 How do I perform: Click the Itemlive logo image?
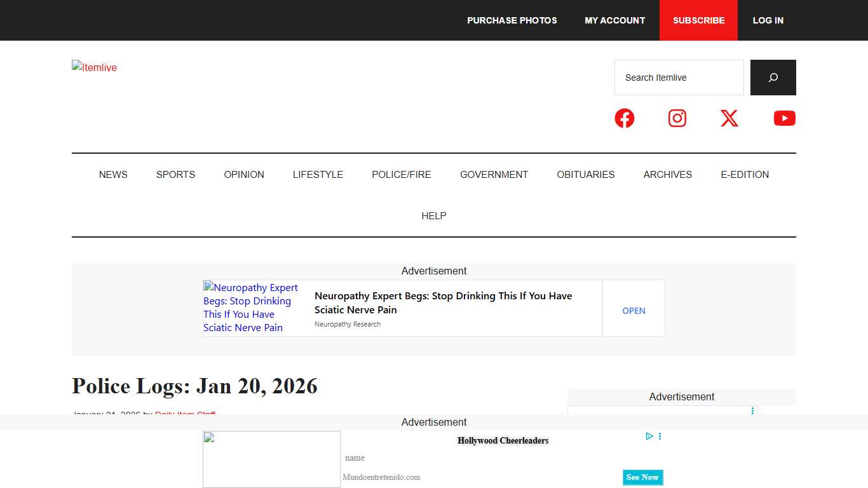click(x=94, y=67)
